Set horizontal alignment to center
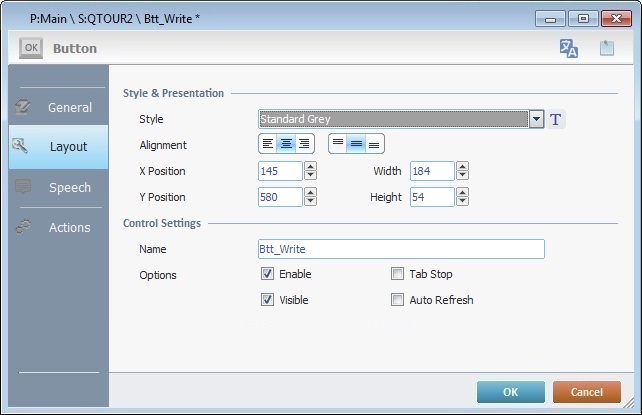Viewport: 642px width, 415px height. 286,144
